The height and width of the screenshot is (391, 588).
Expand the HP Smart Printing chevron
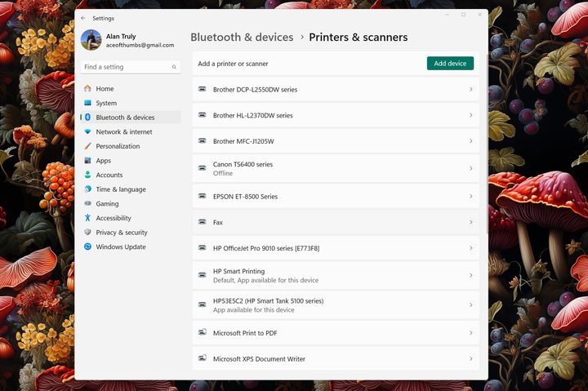(471, 275)
